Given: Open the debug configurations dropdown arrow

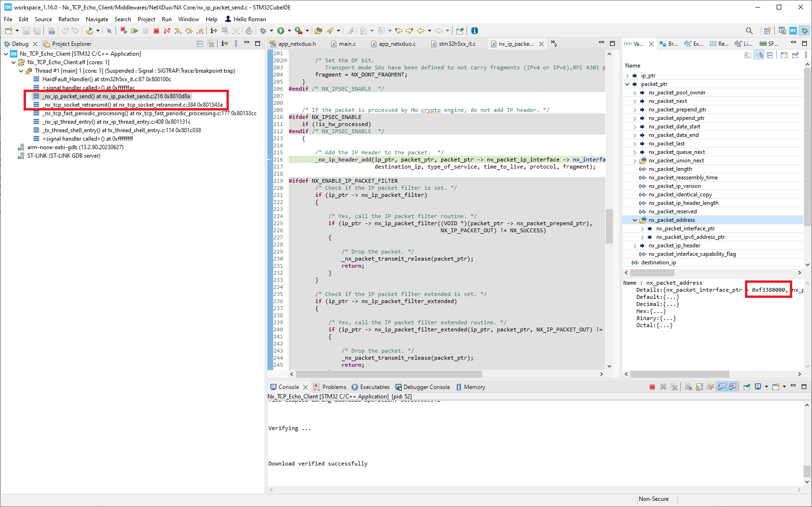Looking at the screenshot, I should (x=272, y=31).
